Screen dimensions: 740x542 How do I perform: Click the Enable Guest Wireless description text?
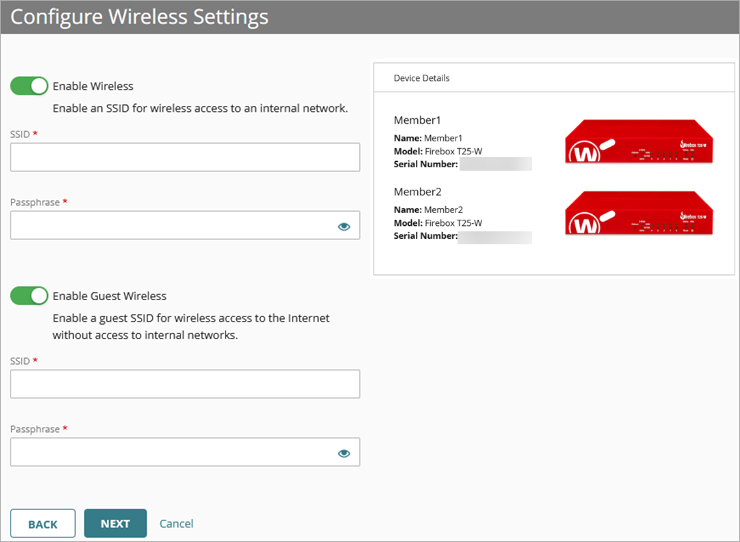click(191, 327)
